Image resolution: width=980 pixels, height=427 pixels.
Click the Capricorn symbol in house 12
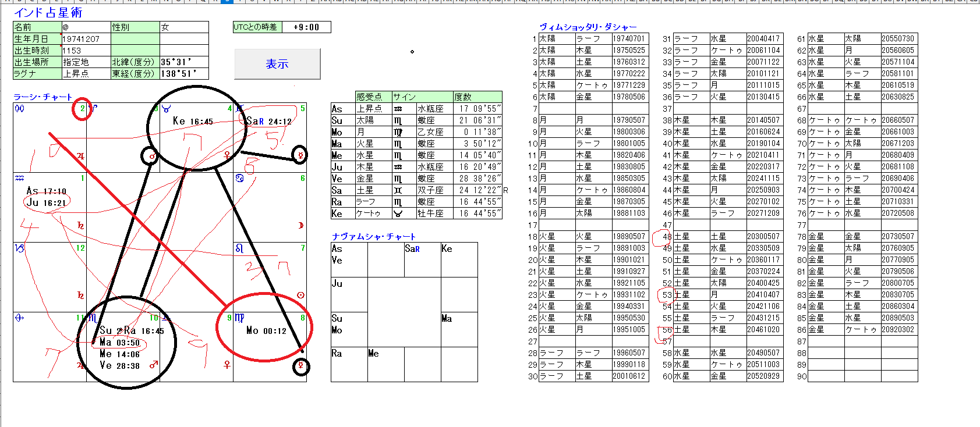(19, 248)
